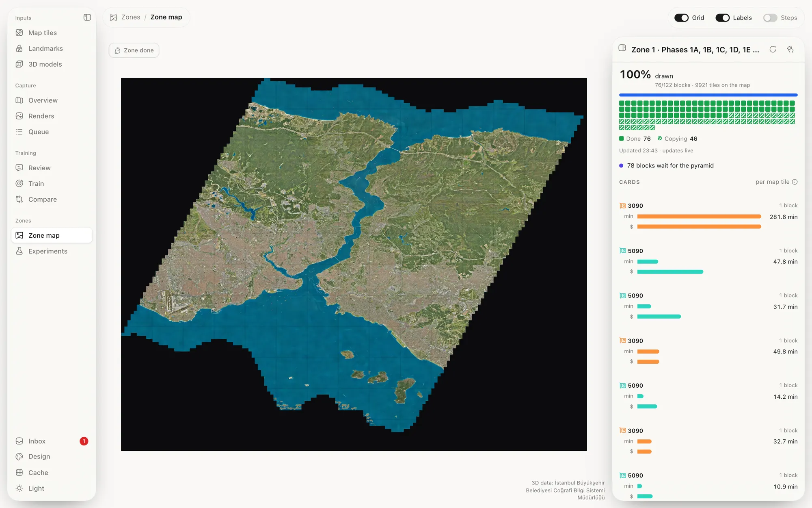
Task: Click the Done 76 legend entry
Action: [635, 139]
